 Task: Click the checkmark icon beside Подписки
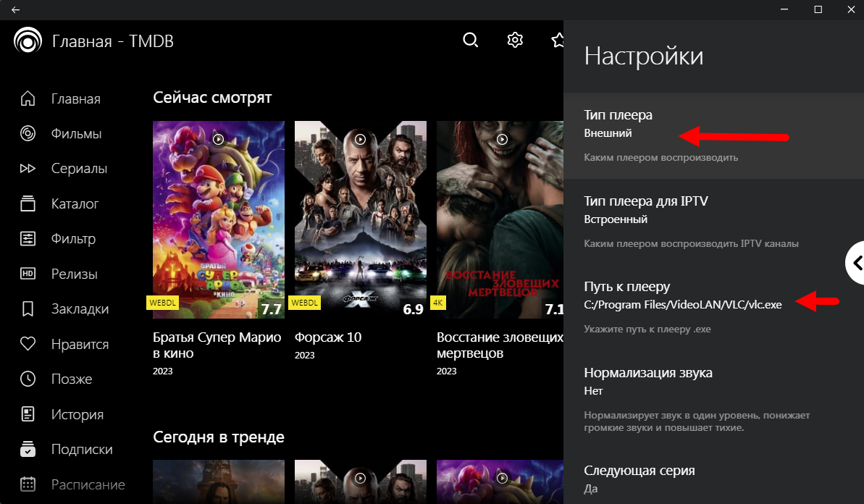28,450
